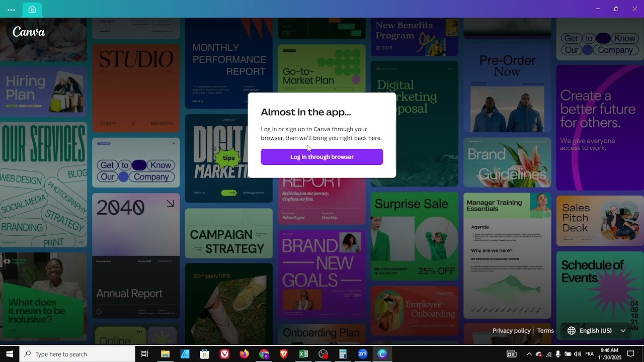Click Log in through browser button
The height and width of the screenshot is (362, 644).
click(322, 157)
